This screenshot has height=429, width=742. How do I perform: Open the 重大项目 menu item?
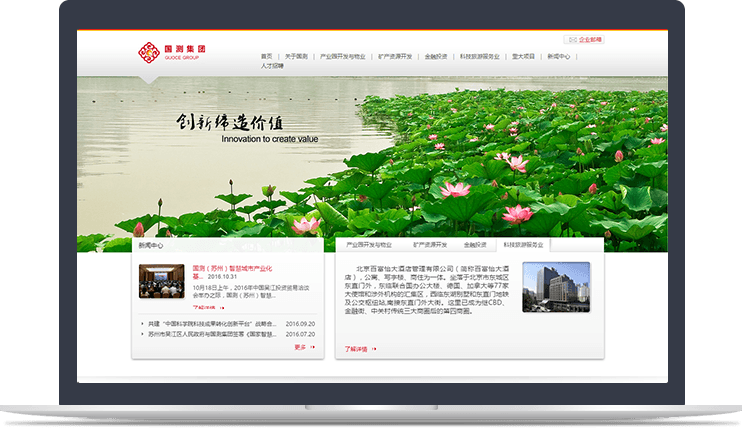tap(523, 56)
